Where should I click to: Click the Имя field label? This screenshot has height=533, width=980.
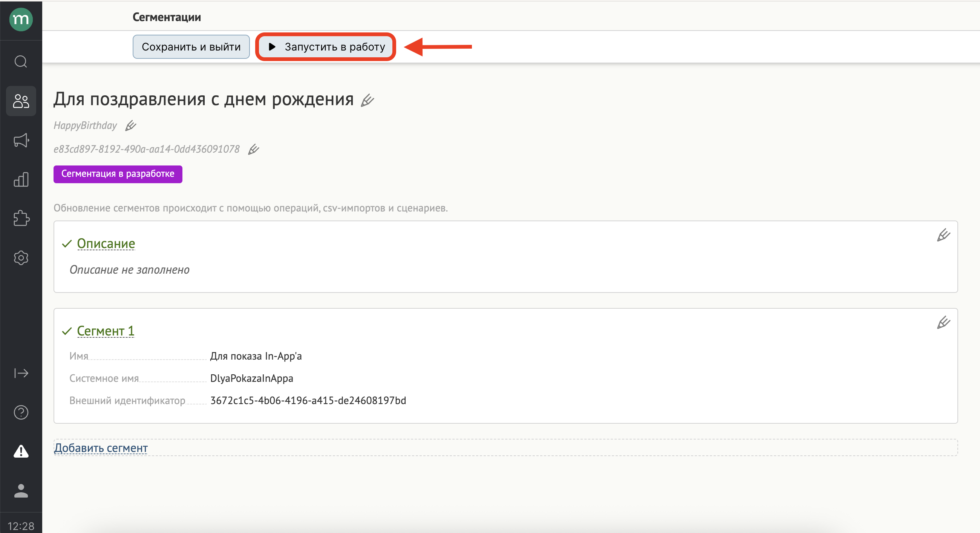pyautogui.click(x=79, y=357)
